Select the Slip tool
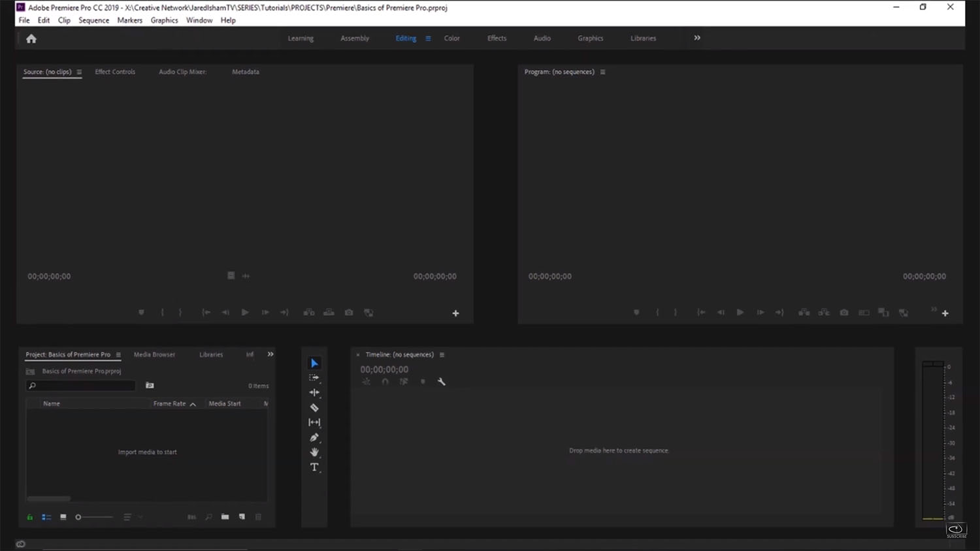This screenshot has height=551, width=980. (x=314, y=422)
